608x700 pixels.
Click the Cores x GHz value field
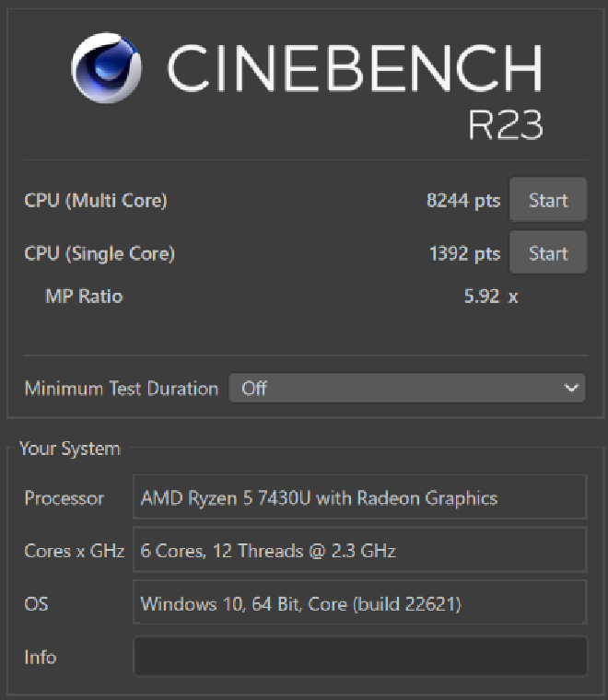(x=360, y=551)
